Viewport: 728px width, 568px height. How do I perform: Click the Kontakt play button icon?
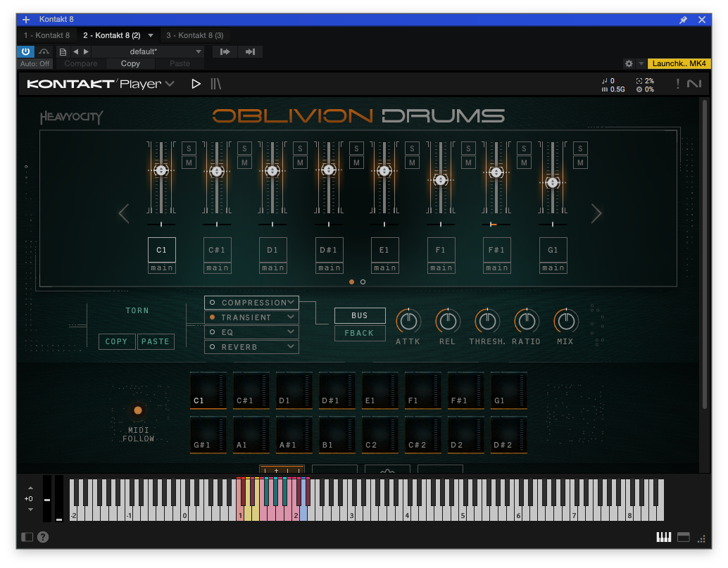click(x=196, y=84)
